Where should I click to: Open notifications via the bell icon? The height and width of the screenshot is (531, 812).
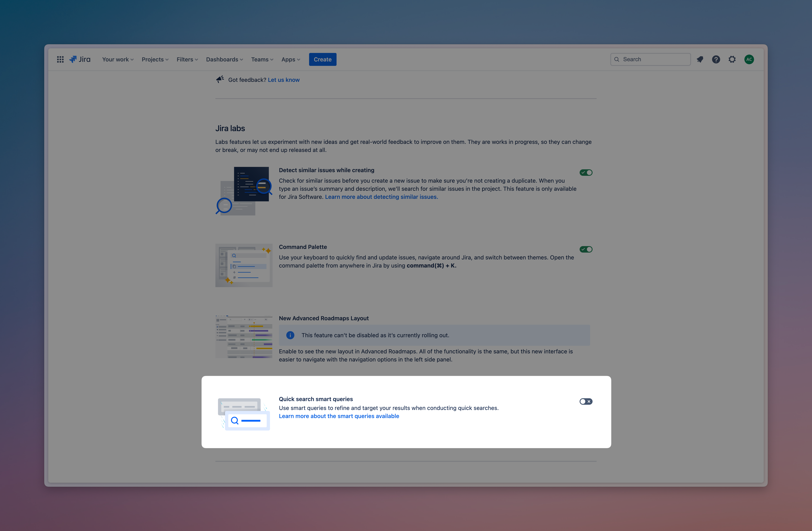pyautogui.click(x=700, y=59)
